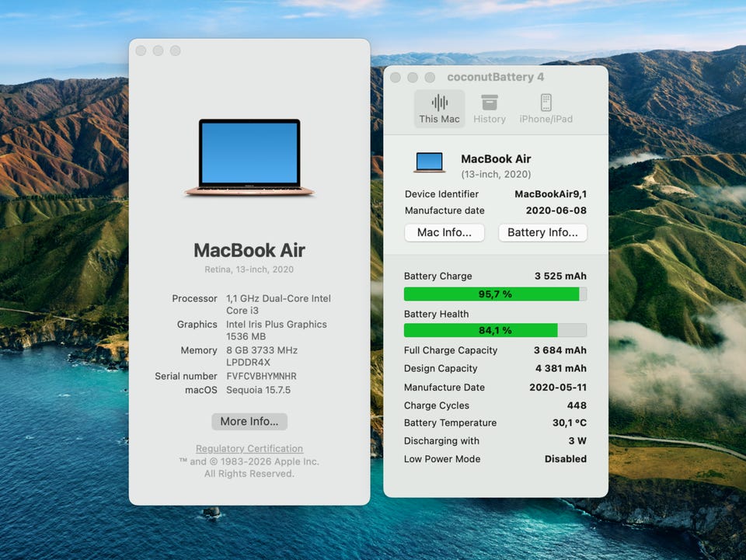Click the Apple Inc. copyright notice
This screenshot has width=746, height=560.
[x=249, y=468]
